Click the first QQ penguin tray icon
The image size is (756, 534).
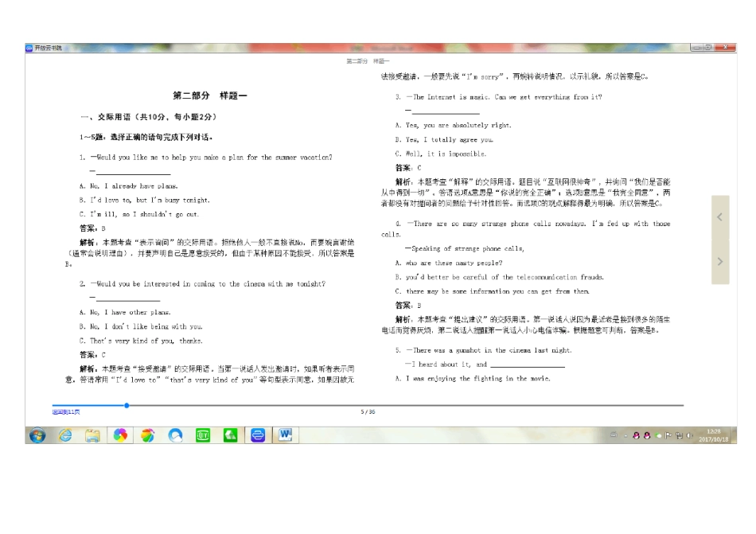point(636,435)
